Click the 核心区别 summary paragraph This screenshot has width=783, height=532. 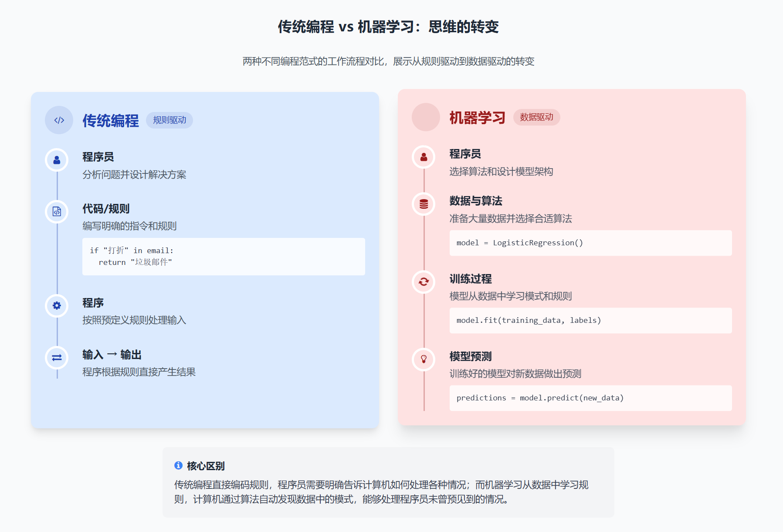point(382,492)
